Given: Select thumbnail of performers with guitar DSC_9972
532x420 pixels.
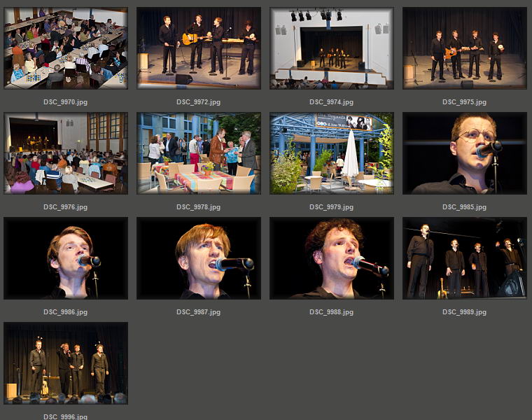Looking at the screenshot, I should point(198,48).
